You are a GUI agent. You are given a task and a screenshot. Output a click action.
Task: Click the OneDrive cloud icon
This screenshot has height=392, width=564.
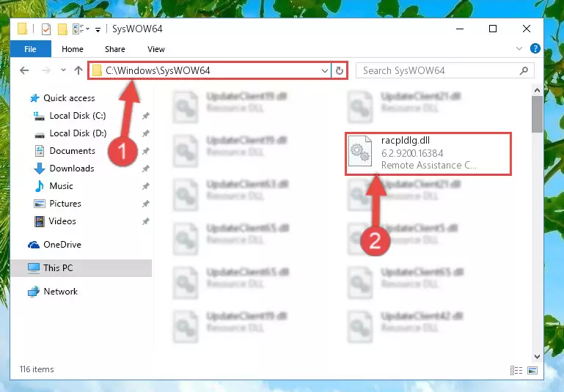coord(34,245)
